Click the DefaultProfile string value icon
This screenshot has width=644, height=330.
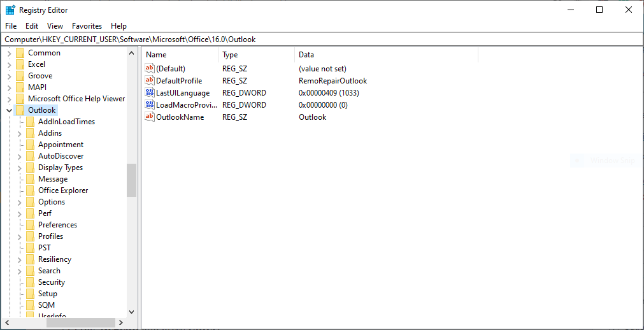click(x=150, y=80)
